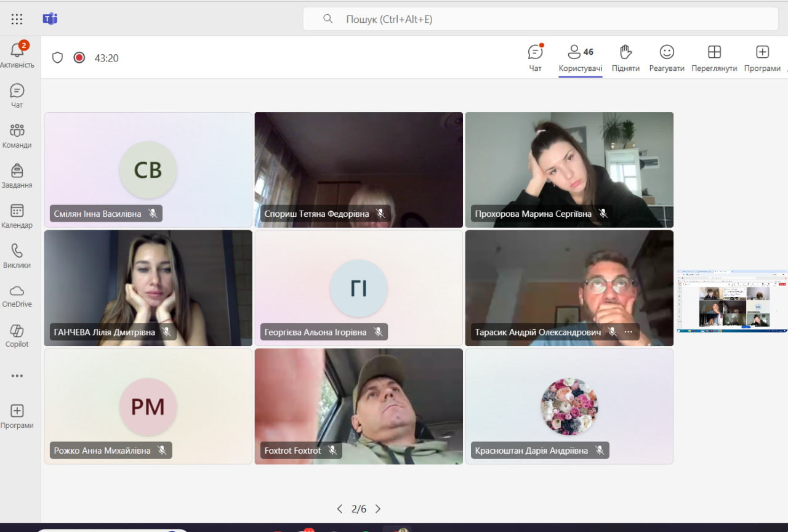
Task: Click the search field Пошук
Action: [x=541, y=19]
